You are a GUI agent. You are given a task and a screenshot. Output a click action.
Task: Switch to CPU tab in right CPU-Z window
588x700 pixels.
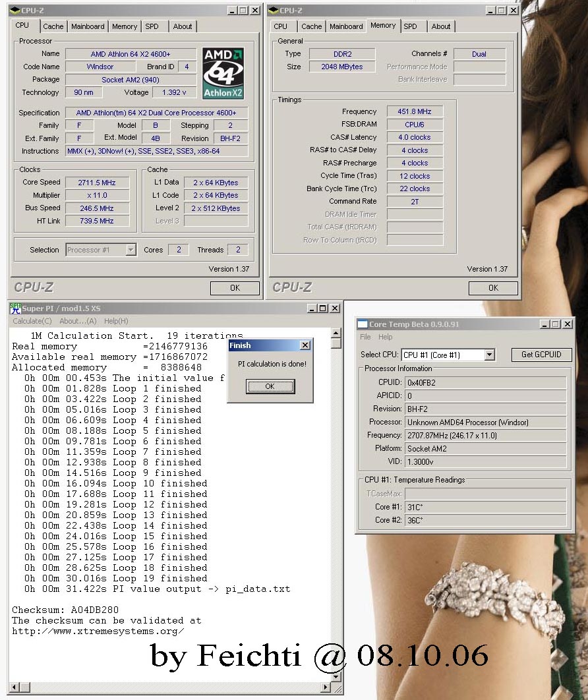[x=280, y=26]
